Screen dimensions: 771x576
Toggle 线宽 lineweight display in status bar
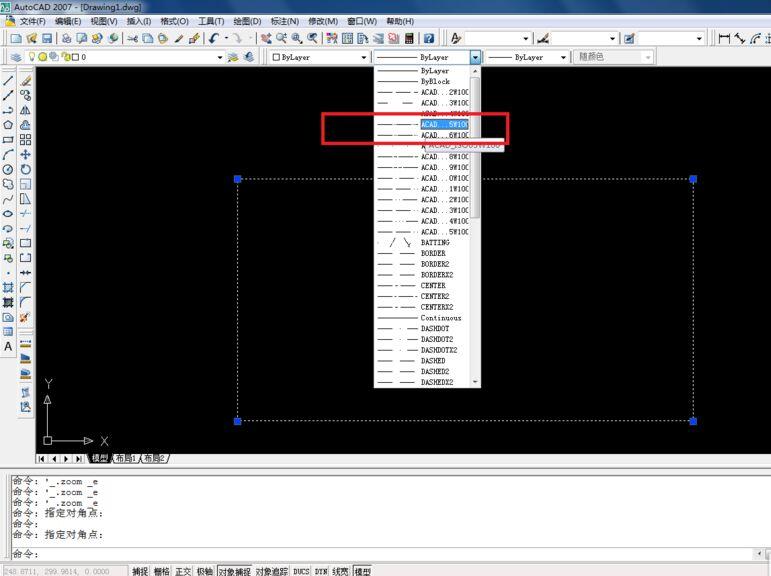pos(340,571)
